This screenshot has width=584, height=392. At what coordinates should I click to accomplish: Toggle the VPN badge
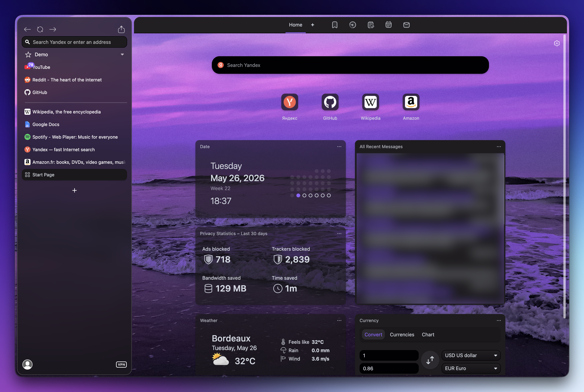121,365
